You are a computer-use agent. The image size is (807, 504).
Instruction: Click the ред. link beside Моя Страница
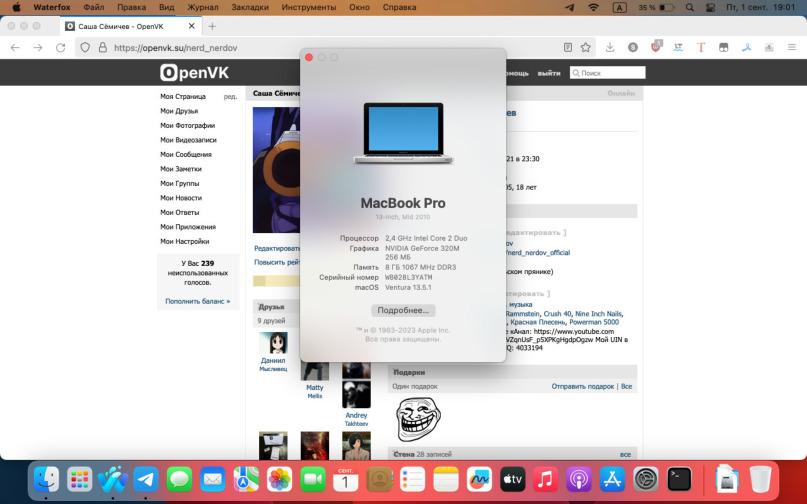[x=230, y=96]
